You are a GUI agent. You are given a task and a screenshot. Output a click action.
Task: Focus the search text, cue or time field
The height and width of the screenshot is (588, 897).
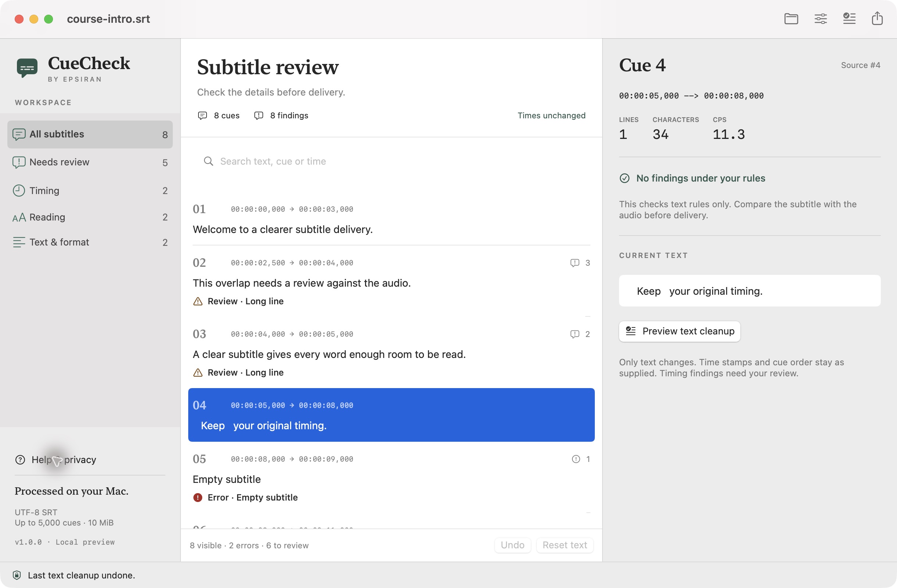point(391,161)
